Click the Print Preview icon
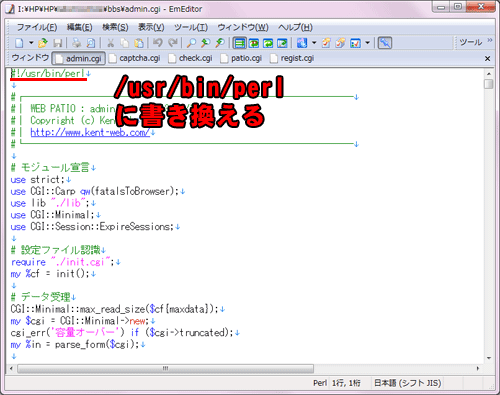500x395 pixels. [91, 43]
